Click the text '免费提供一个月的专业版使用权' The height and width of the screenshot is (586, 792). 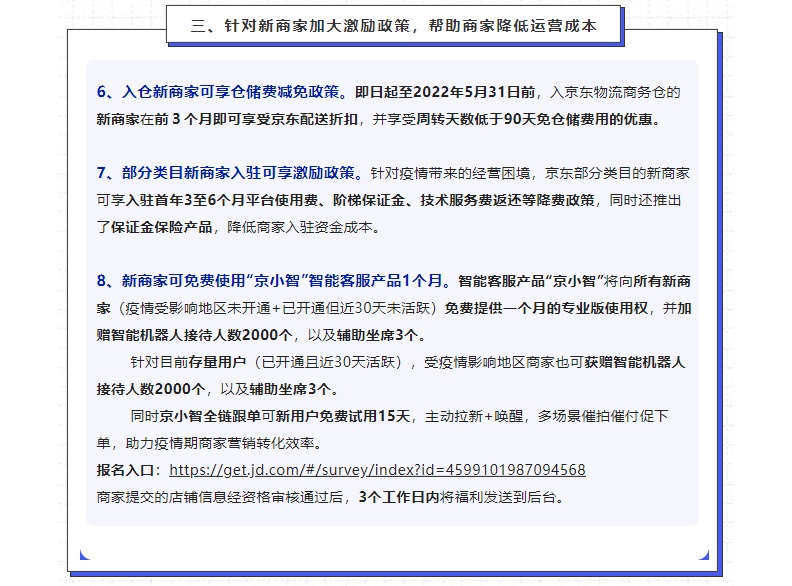546,308
